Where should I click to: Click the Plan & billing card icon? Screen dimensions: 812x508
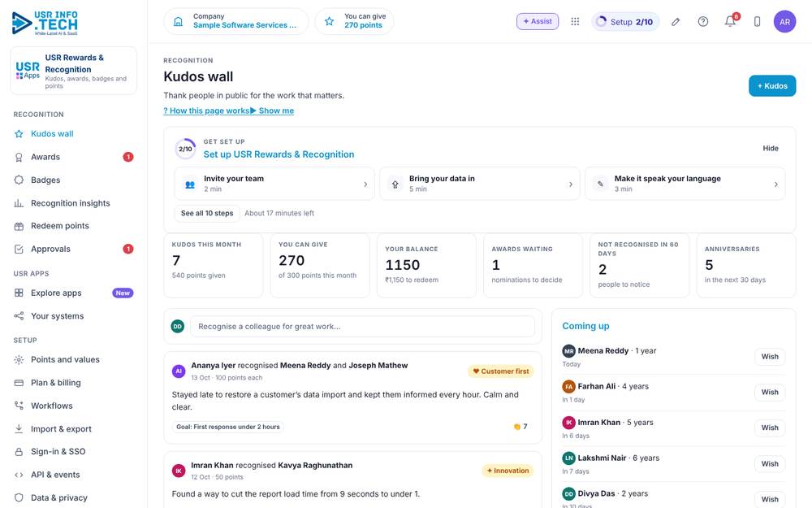pos(19,383)
